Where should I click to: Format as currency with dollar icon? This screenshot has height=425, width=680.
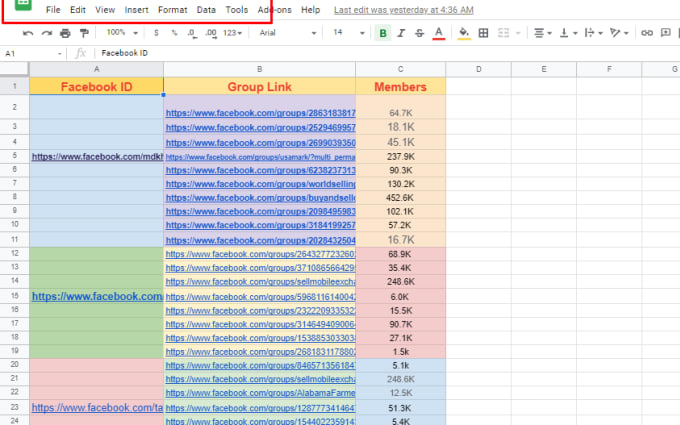(x=156, y=33)
